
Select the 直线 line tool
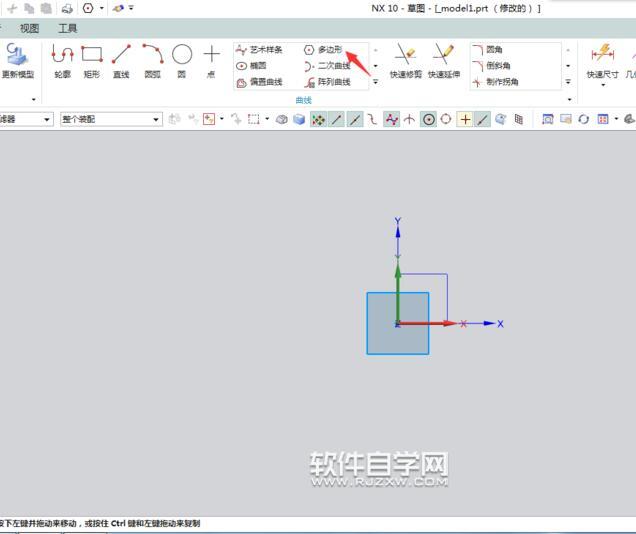pos(121,61)
